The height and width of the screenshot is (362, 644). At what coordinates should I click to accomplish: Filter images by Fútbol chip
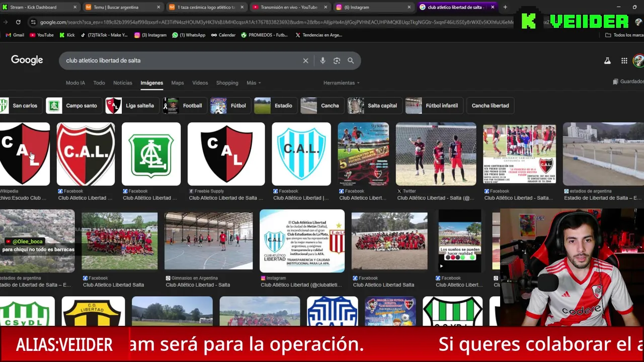[x=230, y=106]
